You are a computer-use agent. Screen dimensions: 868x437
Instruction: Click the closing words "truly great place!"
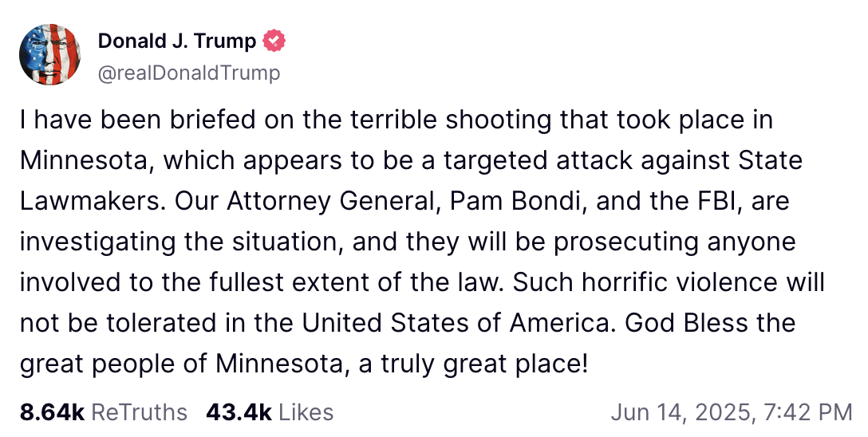(483, 364)
